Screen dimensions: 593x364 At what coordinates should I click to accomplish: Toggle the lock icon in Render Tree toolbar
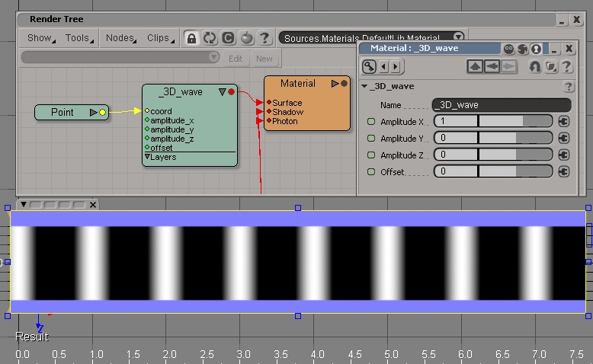pos(192,38)
